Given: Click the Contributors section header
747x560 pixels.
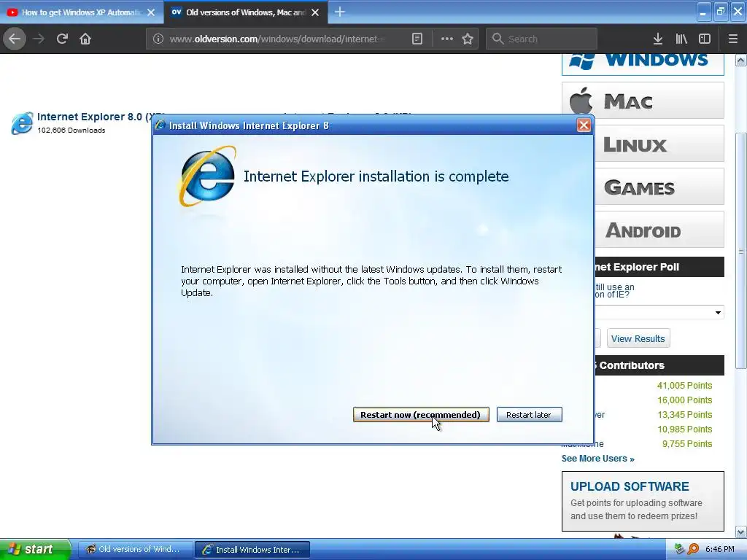Looking at the screenshot, I should click(659, 365).
